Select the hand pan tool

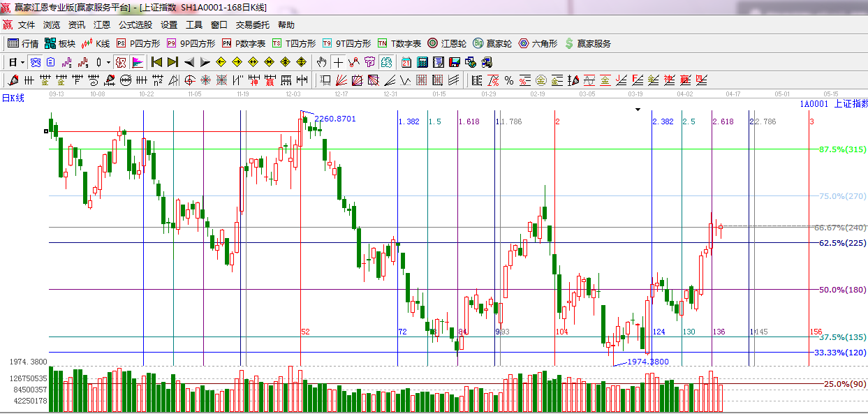(x=321, y=62)
